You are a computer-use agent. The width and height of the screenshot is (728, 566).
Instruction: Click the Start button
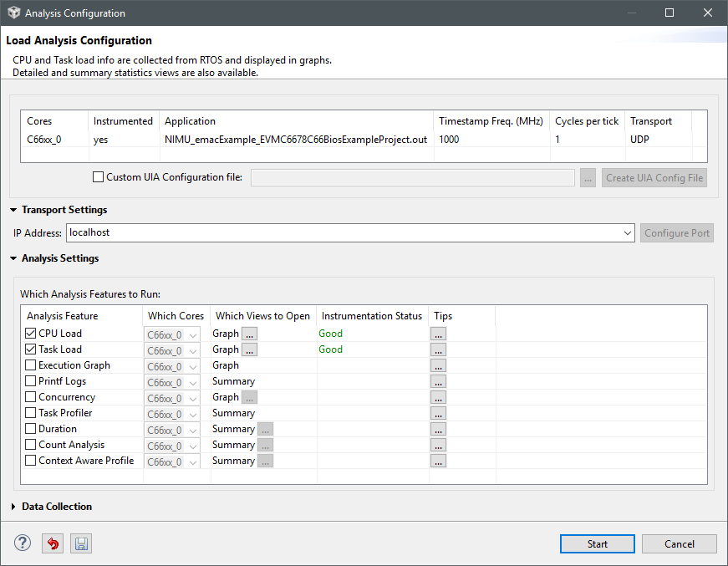tap(597, 543)
